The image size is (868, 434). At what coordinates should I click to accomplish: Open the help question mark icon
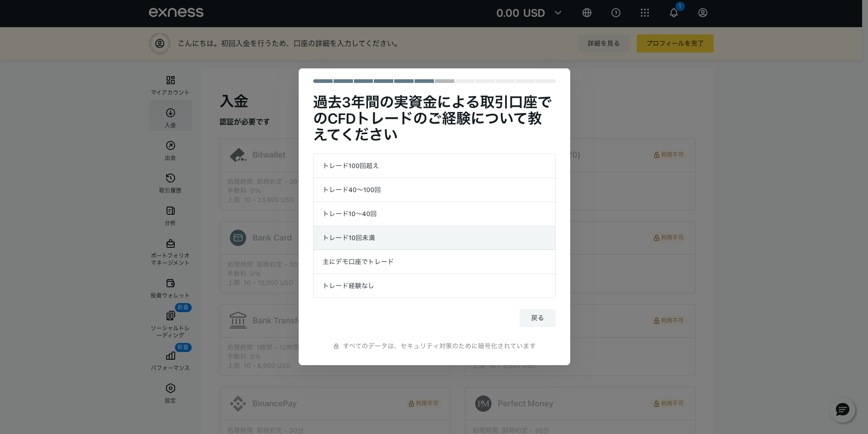[615, 13]
